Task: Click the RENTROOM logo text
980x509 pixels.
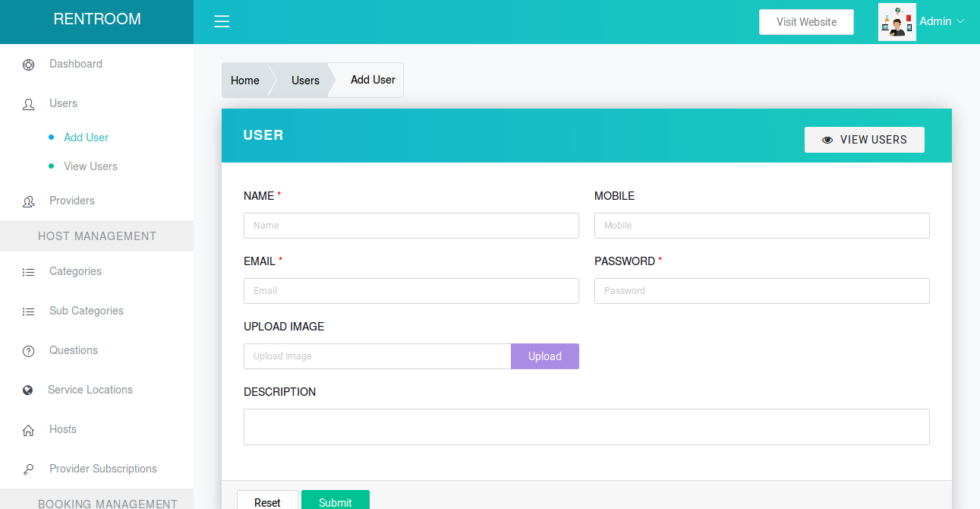Action: click(x=97, y=19)
